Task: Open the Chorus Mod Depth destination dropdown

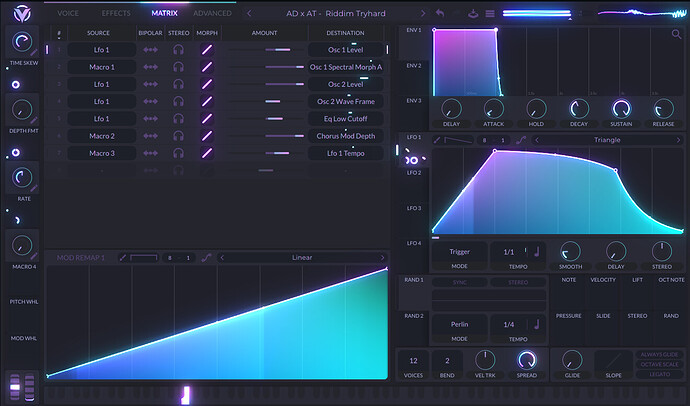Action: coord(346,136)
